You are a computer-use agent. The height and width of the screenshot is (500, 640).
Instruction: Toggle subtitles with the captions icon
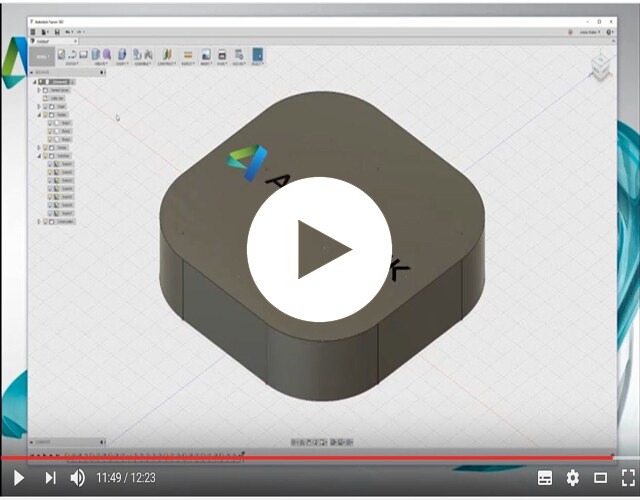(545, 478)
